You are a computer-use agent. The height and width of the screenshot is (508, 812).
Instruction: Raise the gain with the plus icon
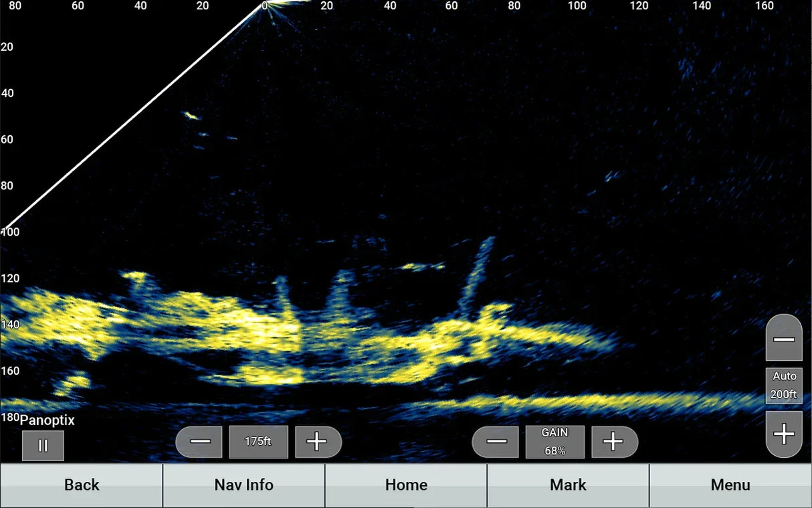[x=614, y=442]
